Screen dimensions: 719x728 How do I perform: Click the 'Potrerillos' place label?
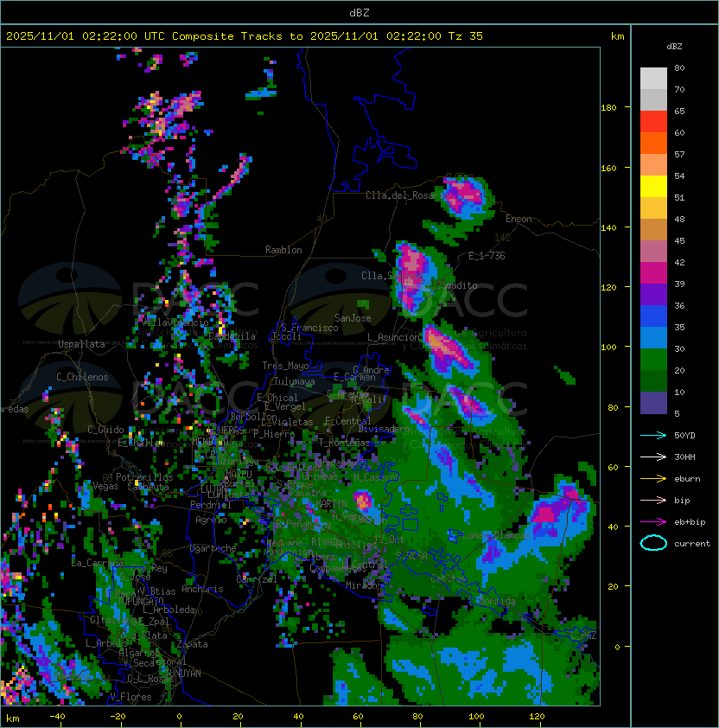point(144,477)
